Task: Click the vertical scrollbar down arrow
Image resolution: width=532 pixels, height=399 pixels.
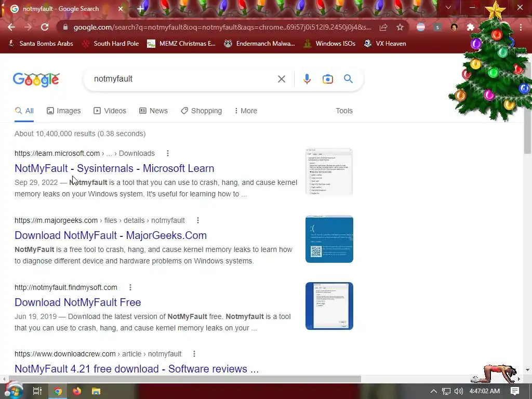Action: (x=528, y=370)
